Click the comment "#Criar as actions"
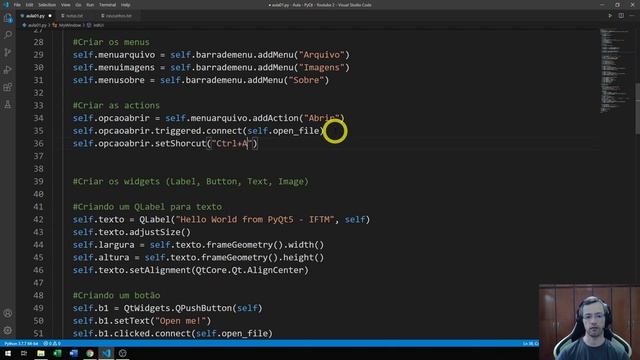The image size is (640, 360). click(116, 105)
